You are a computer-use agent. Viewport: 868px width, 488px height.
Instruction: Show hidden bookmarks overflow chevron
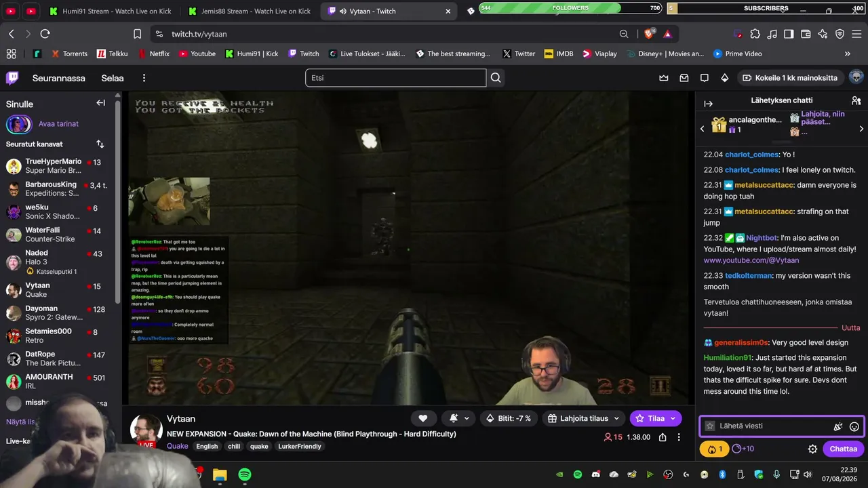[x=847, y=54]
